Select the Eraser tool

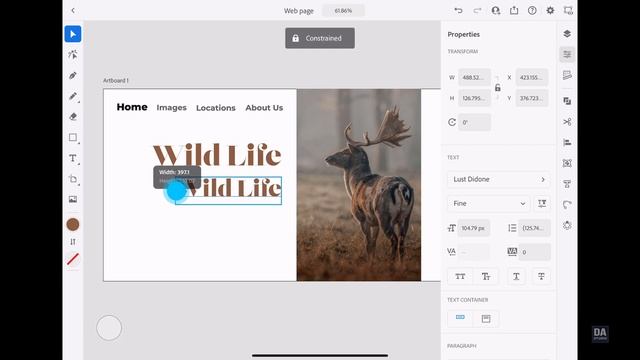tap(73, 117)
